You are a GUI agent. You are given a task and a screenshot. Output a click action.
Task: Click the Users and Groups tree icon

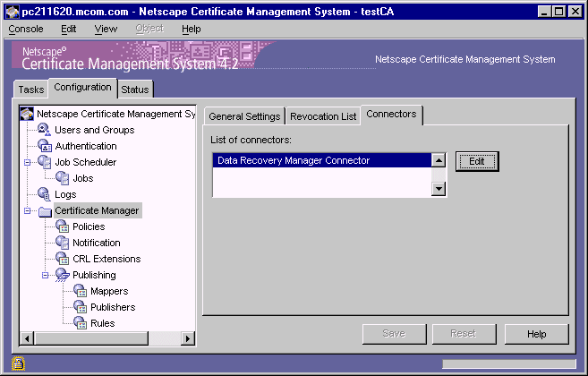(44, 130)
